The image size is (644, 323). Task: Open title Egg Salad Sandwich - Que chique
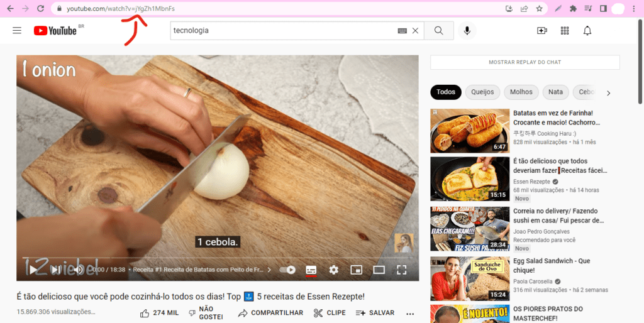click(x=552, y=266)
